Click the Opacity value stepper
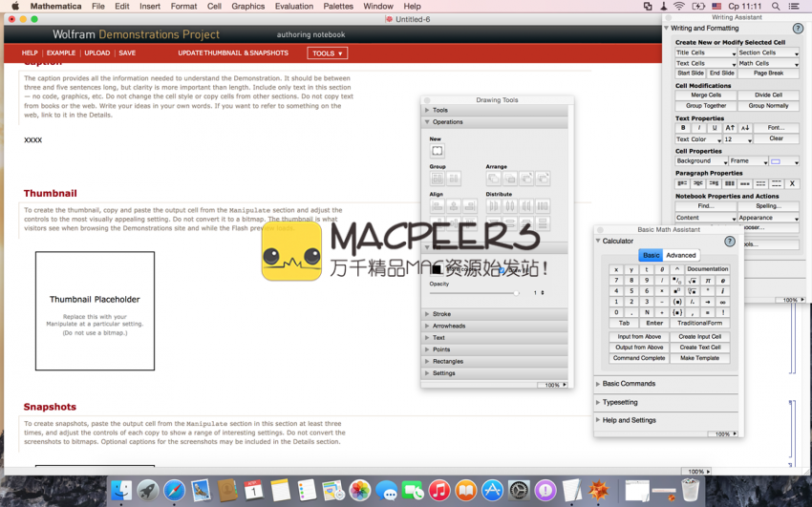This screenshot has height=507, width=812. coord(543,293)
